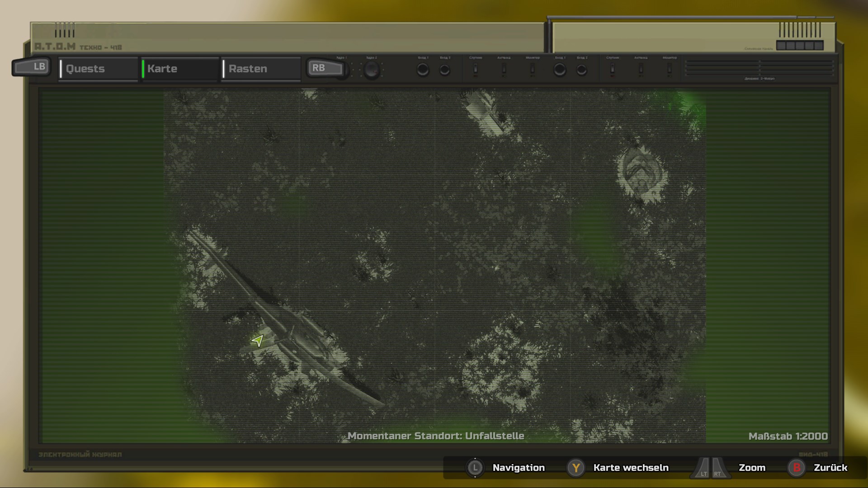The image size is (868, 488).
Task: Click the Zoom label
Action: [752, 468]
